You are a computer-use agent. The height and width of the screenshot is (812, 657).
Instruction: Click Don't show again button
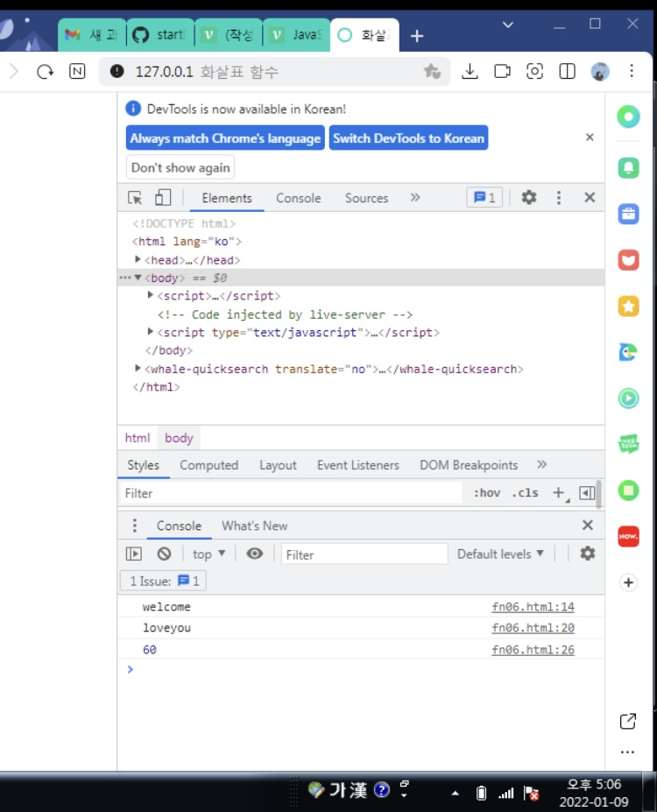pos(180,167)
